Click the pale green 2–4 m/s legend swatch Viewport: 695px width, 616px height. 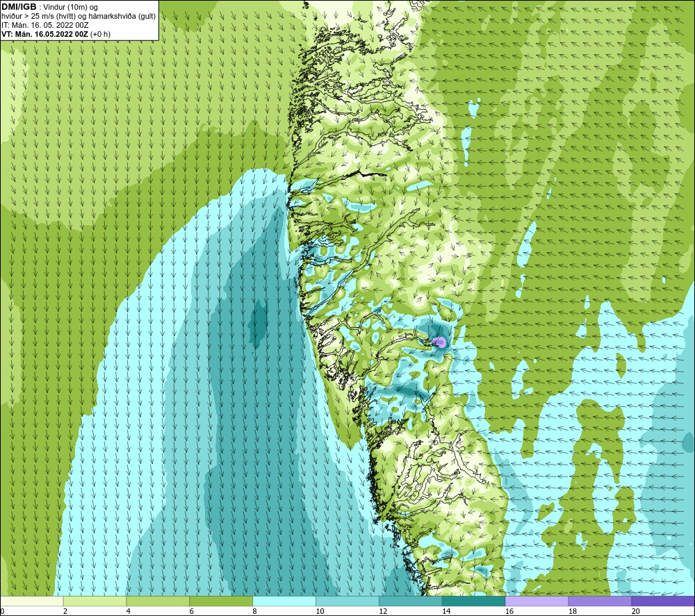[x=95, y=601]
